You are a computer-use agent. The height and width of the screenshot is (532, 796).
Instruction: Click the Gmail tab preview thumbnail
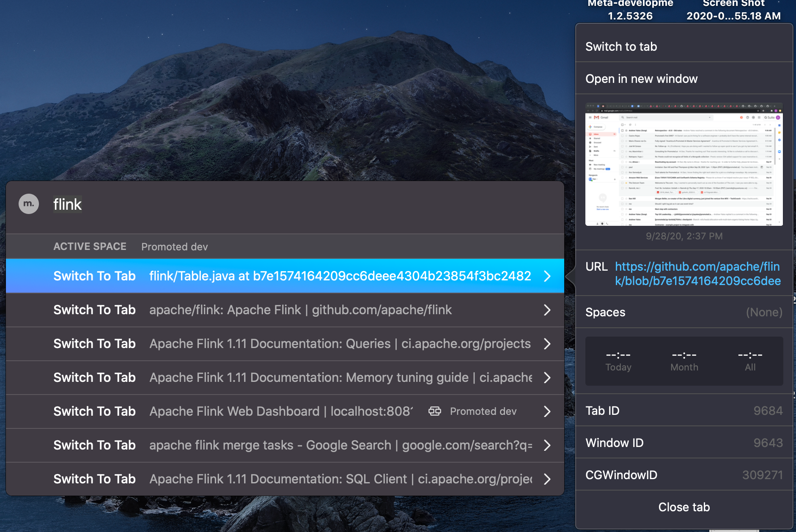coord(684,164)
